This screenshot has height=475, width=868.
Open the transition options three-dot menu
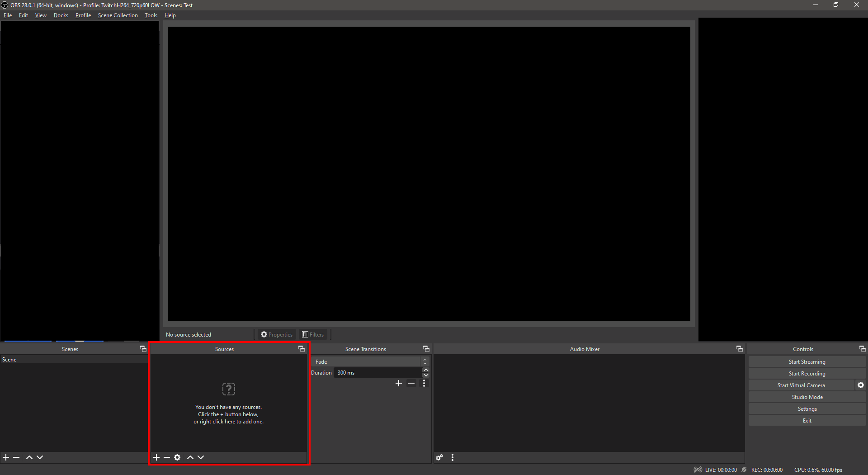pos(424,383)
